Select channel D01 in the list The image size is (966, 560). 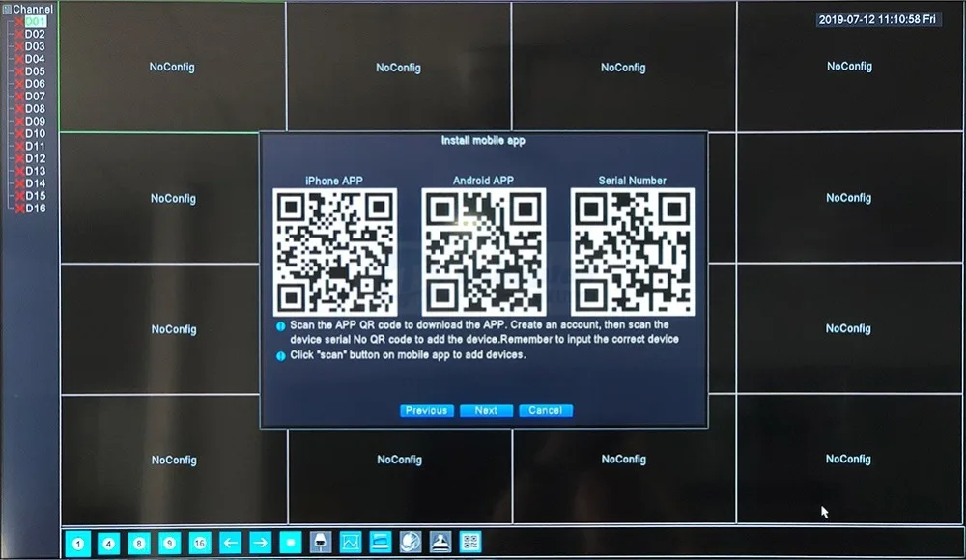(35, 21)
